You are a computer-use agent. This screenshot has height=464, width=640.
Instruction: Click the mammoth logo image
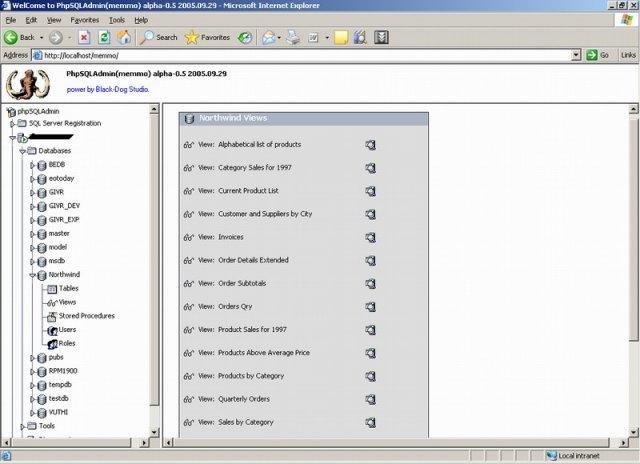point(28,84)
